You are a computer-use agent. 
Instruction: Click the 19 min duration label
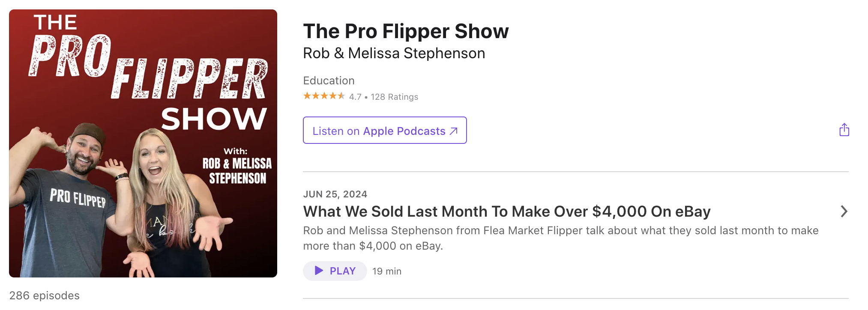[x=386, y=271]
